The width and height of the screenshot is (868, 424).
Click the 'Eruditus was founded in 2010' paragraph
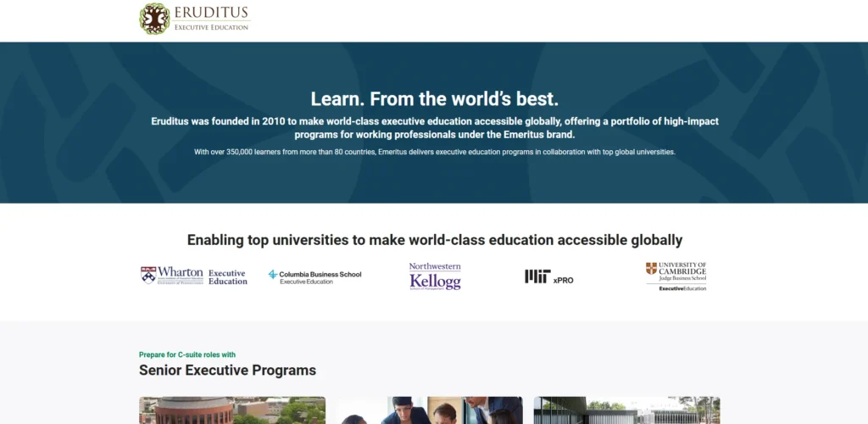coord(435,128)
